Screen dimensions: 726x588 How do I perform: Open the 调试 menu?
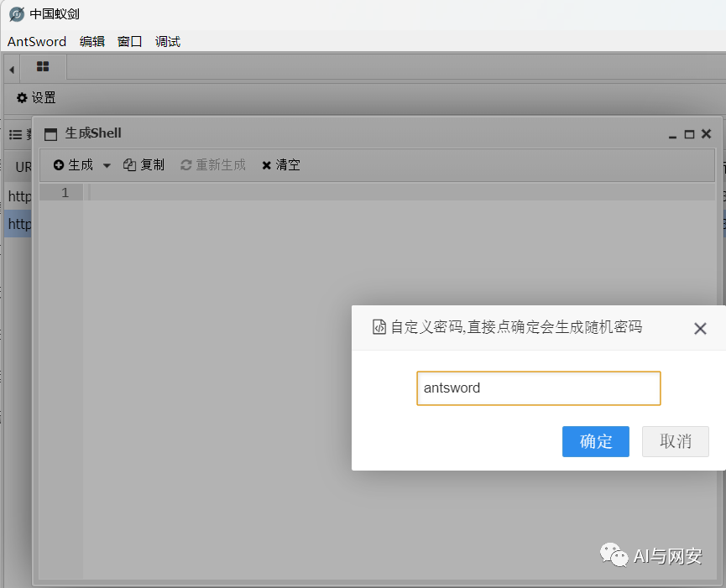point(168,42)
